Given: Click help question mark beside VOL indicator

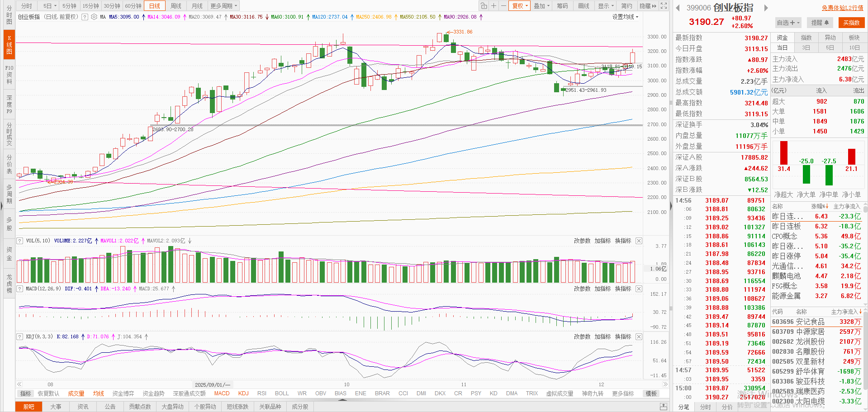Looking at the screenshot, I should [20, 241].
